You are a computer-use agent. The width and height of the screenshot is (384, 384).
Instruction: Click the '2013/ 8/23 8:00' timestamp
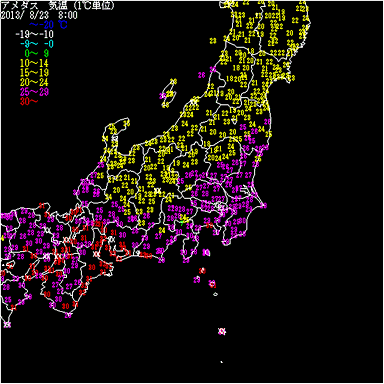[x=39, y=15]
